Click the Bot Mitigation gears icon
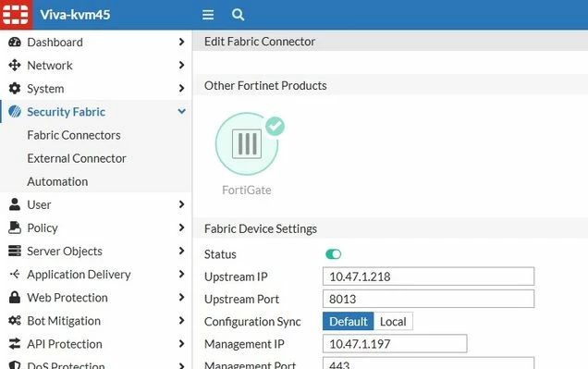This screenshot has height=369, width=588. coord(15,321)
